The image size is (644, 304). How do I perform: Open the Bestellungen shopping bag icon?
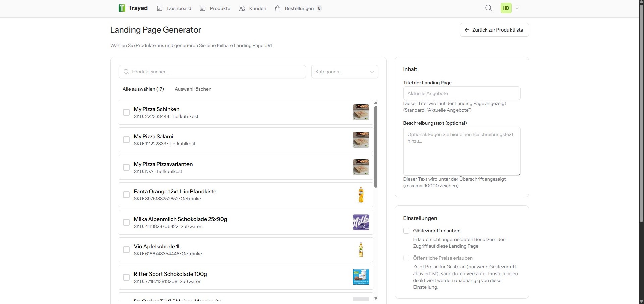278,8
